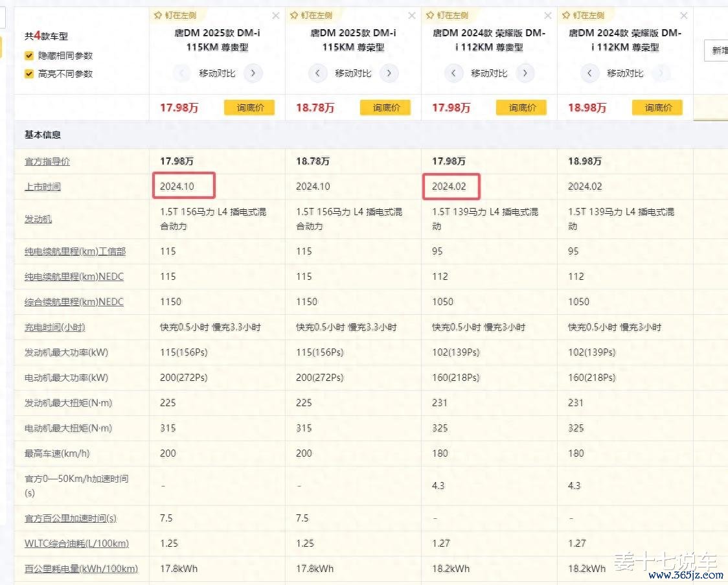
Task: Remove 2025款 DM-i 115KM 尊荣型 from comparison
Action: [x=412, y=16]
